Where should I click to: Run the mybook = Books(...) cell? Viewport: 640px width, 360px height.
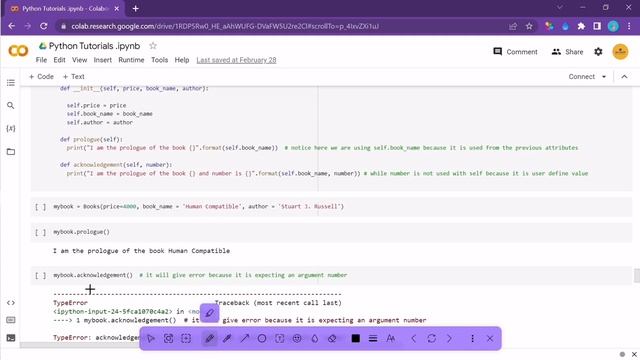pos(40,207)
